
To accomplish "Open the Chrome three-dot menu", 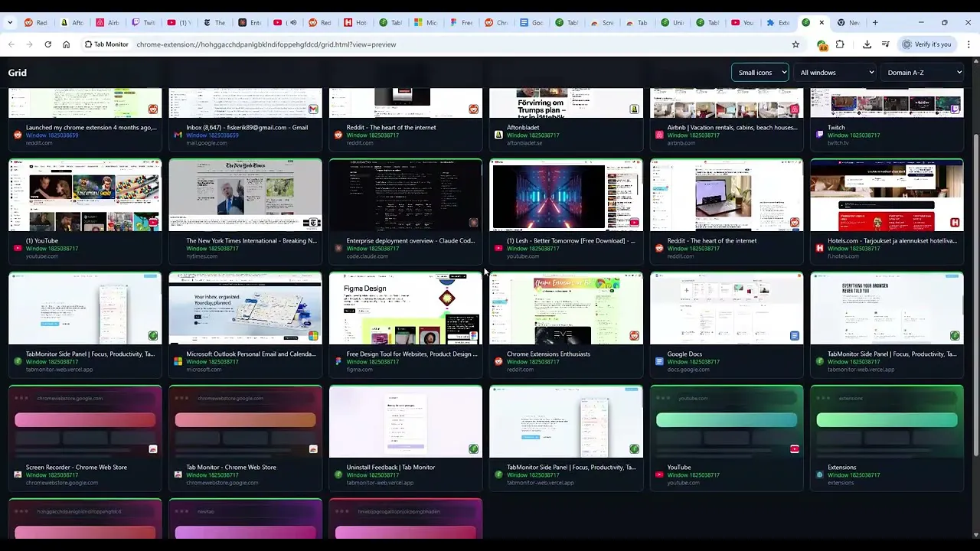I will [x=969, y=44].
